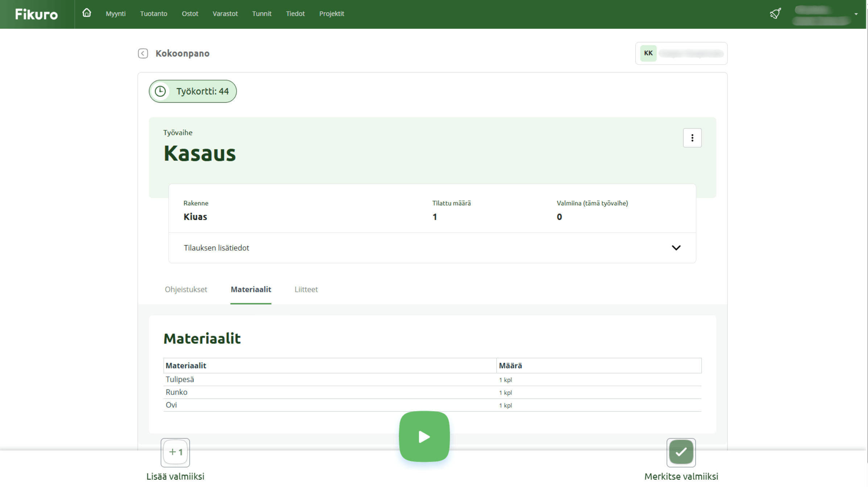The height and width of the screenshot is (487, 868).
Task: Open the three-dot menu for Kasaus
Action: coord(692,138)
